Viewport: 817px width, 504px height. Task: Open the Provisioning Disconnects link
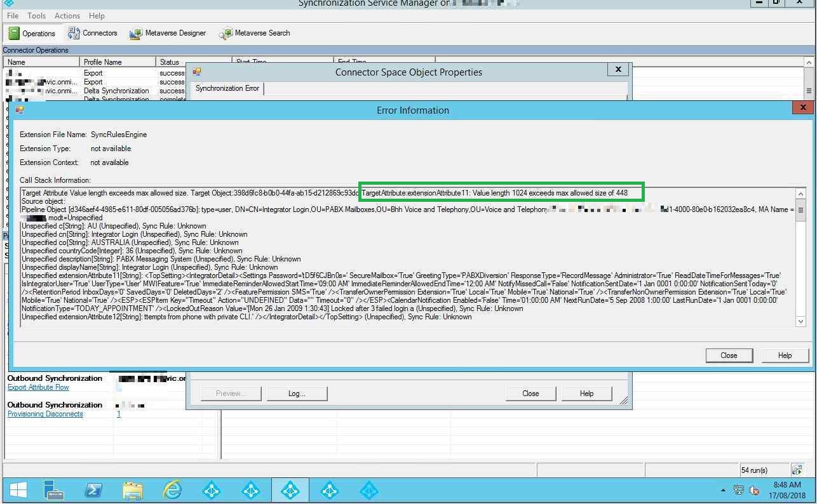click(45, 414)
